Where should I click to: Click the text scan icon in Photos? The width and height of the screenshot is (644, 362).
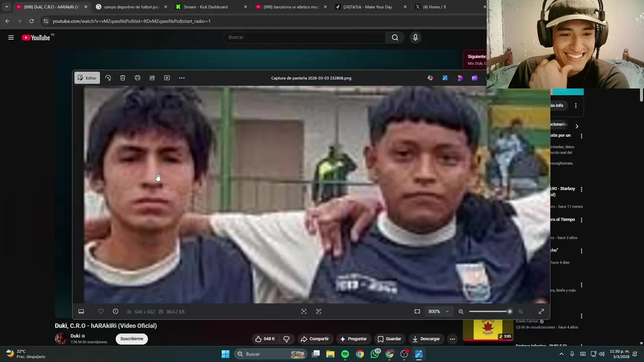pos(318,312)
